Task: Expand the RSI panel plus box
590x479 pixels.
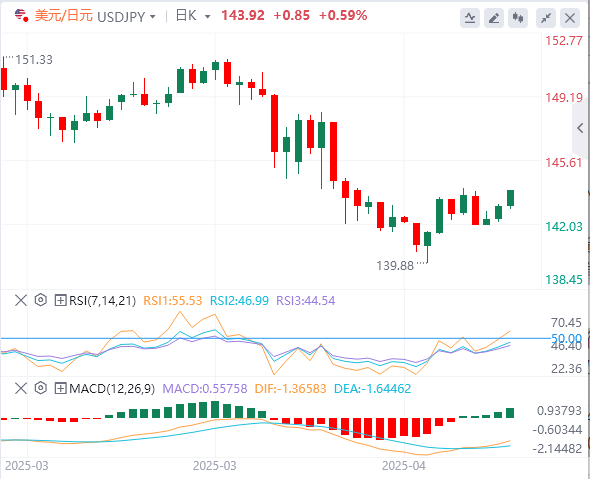Action: click(x=60, y=300)
